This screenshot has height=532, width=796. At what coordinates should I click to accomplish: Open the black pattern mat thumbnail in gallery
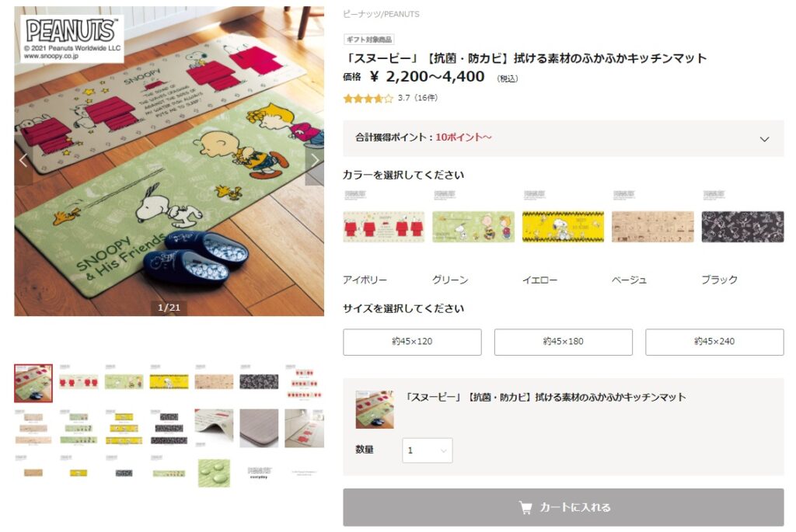point(259,381)
